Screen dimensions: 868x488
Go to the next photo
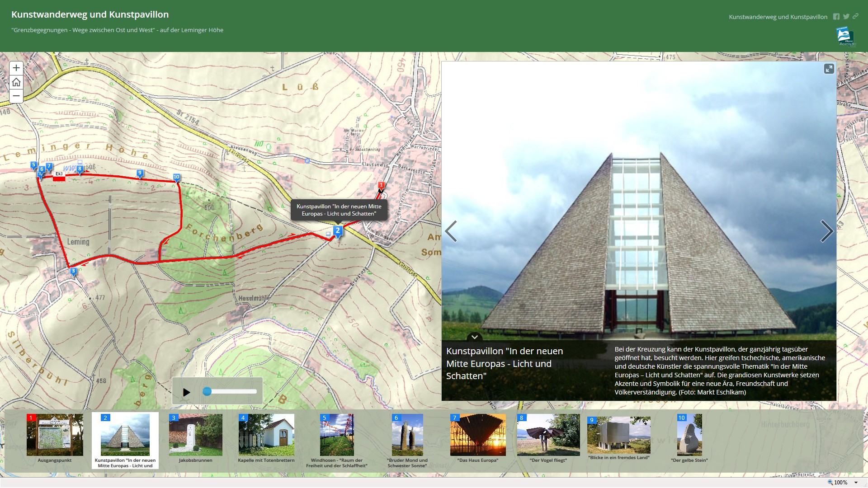click(x=826, y=231)
